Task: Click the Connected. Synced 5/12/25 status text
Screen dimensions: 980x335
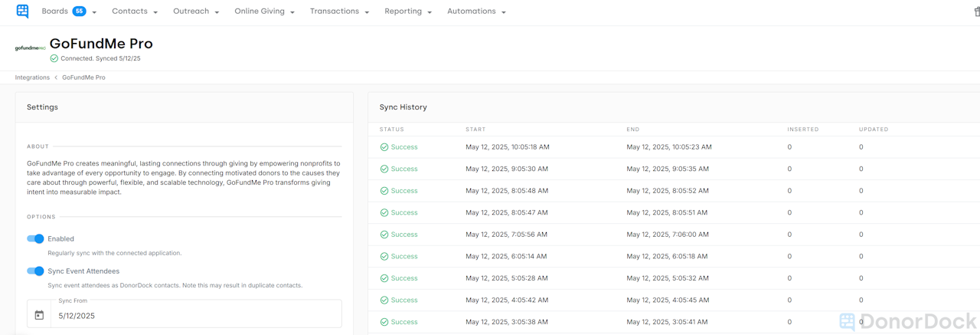Action: pyautogui.click(x=100, y=58)
